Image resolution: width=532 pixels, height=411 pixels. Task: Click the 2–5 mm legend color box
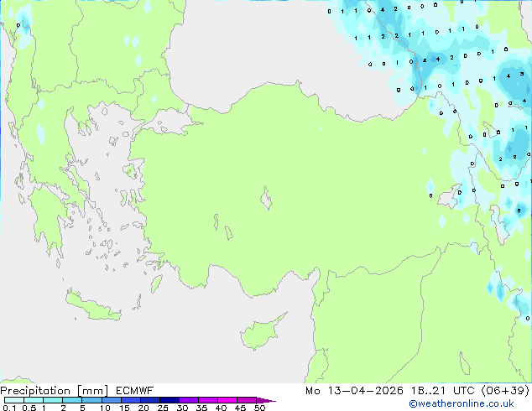[72, 400]
